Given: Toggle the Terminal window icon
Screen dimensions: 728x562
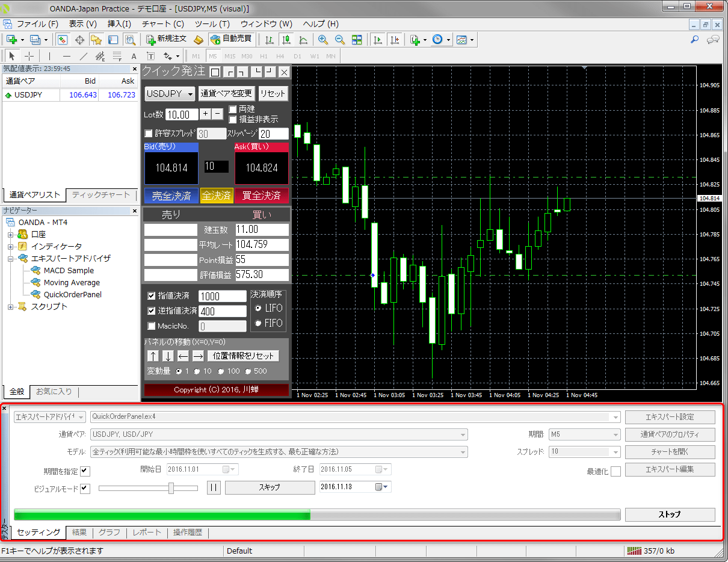Looking at the screenshot, I should (x=113, y=40).
